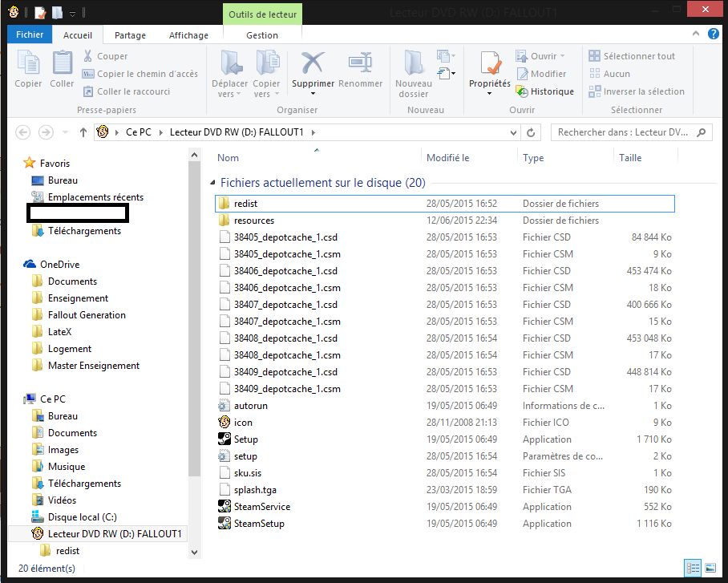
Task: Collapse the ribbon with the chevron
Action: [x=695, y=34]
